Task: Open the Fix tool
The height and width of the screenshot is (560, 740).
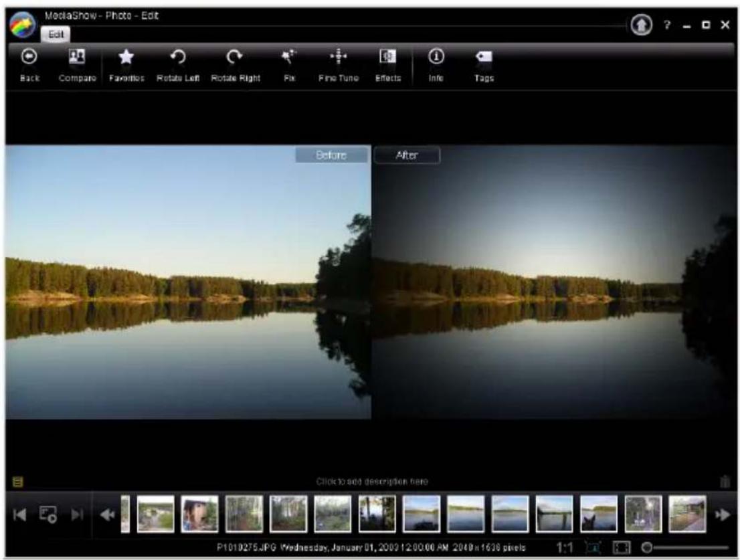Action: tap(289, 65)
